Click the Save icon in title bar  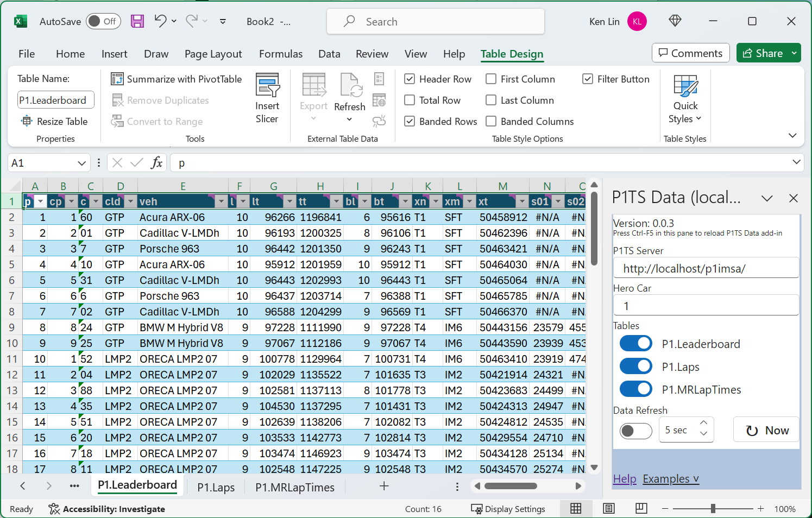pos(137,21)
